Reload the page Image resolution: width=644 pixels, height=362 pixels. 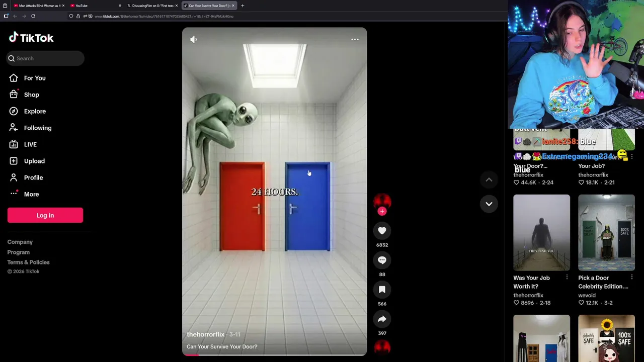pos(33,16)
